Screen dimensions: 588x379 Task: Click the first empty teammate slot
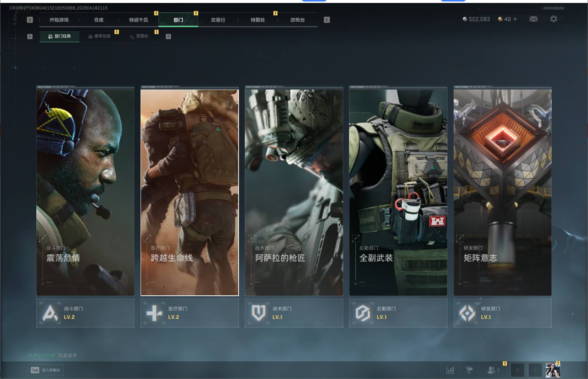(517, 370)
